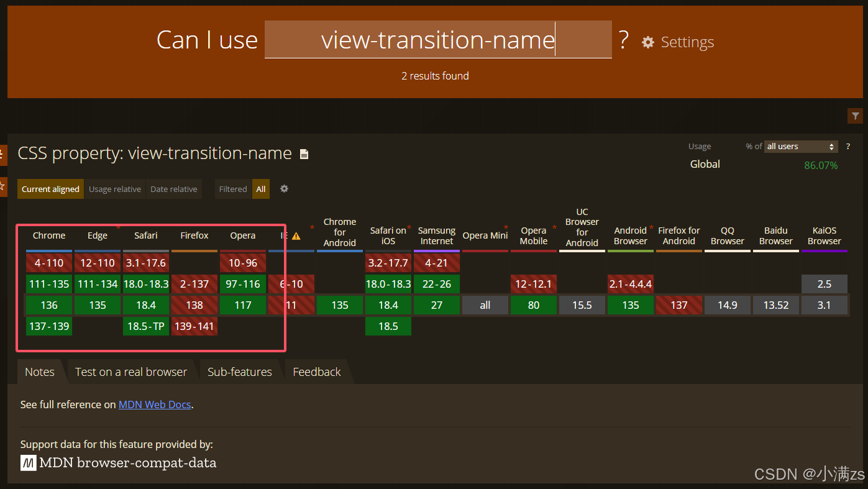
Task: Click Chrome for Android header
Action: click(x=340, y=232)
